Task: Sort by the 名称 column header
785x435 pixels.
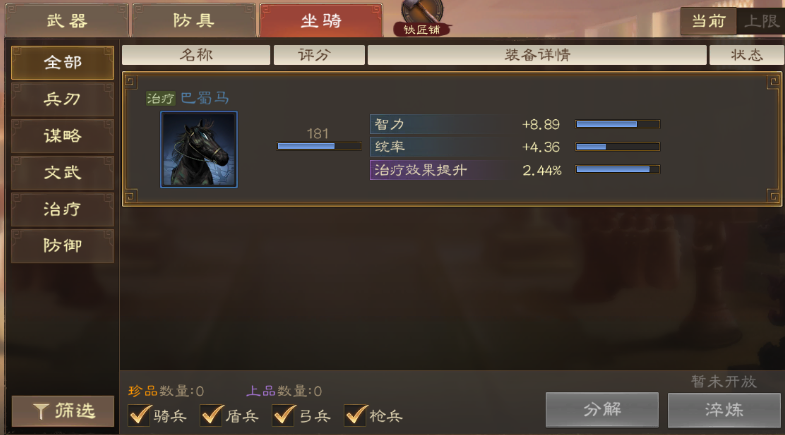Action: 196,55
